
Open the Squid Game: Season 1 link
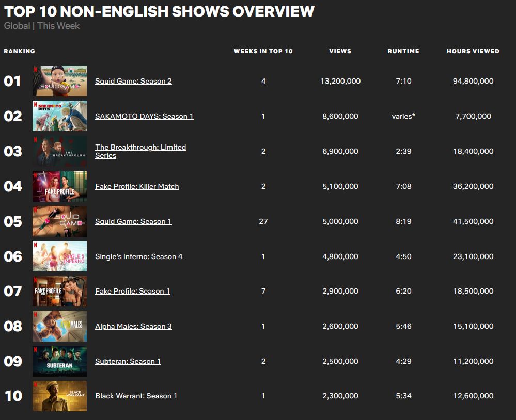point(133,221)
